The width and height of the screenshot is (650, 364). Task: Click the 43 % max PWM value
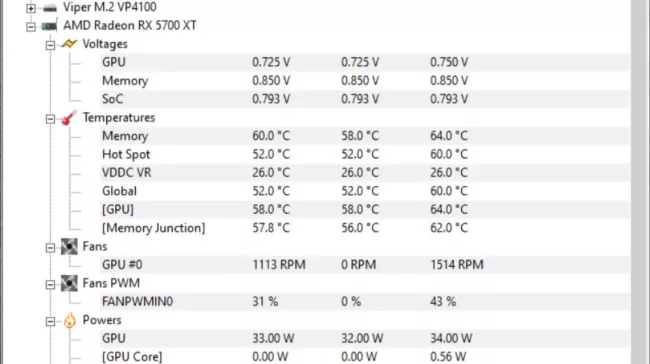[443, 301]
